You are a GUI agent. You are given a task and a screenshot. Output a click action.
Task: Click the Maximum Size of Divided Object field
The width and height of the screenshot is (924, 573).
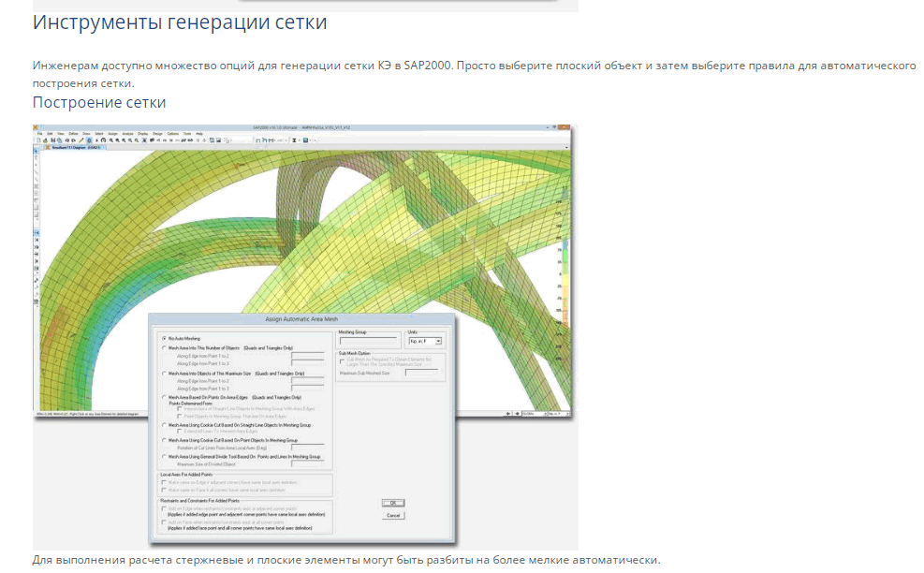pos(308,463)
